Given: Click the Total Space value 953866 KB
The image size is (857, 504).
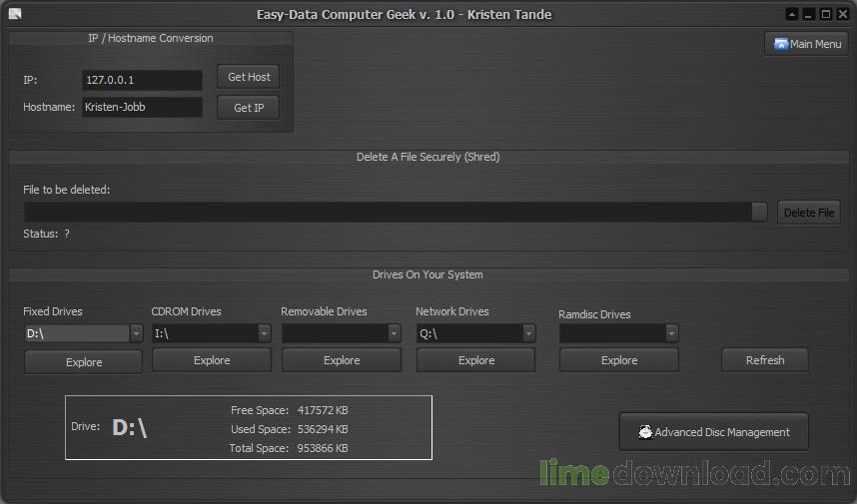Looking at the screenshot, I should click(323, 448).
